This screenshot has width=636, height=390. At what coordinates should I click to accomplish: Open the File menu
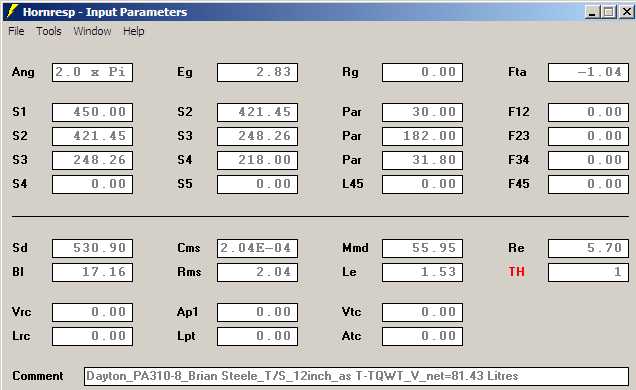pos(16,31)
